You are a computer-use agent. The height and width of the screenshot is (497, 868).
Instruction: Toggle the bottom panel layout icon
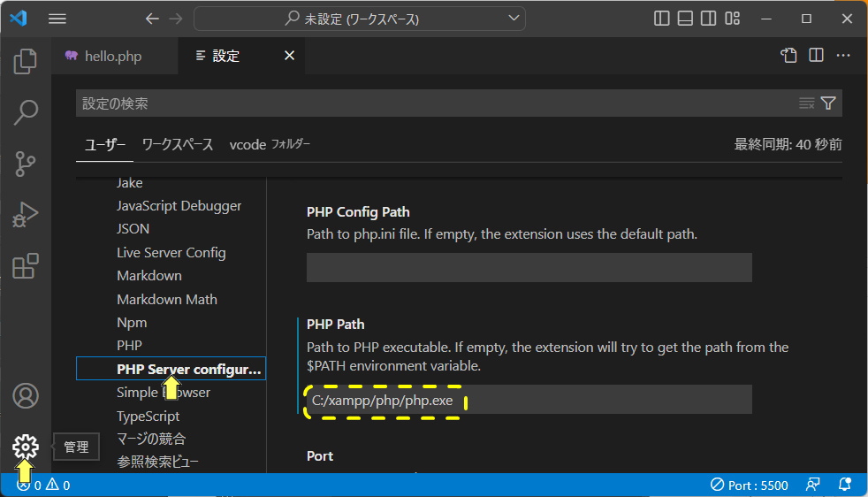[685, 19]
